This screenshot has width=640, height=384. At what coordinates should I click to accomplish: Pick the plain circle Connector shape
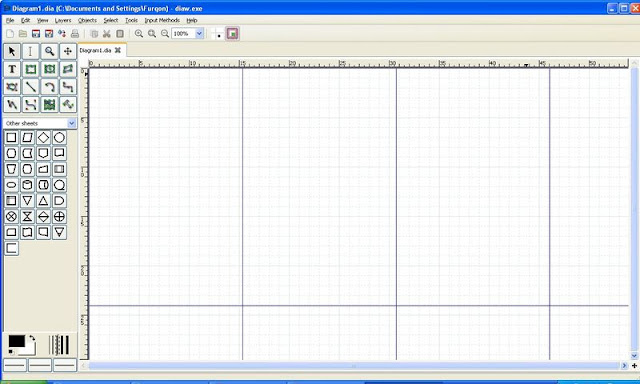59,138
